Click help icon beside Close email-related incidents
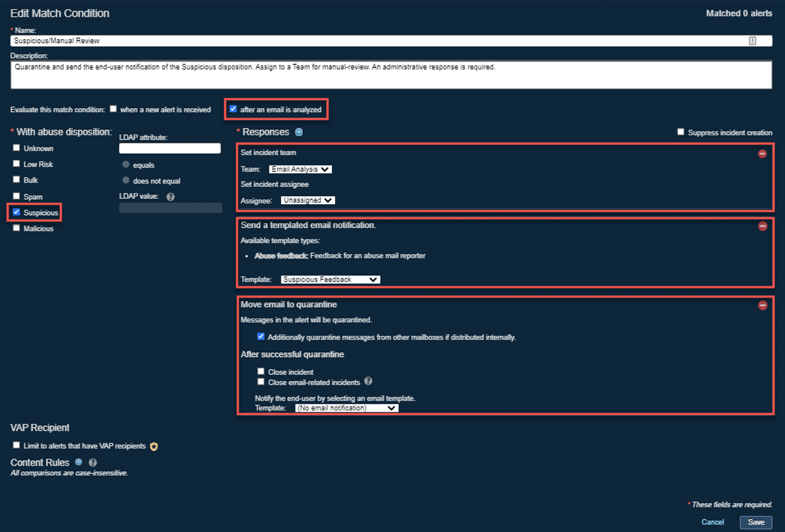 pos(368,381)
